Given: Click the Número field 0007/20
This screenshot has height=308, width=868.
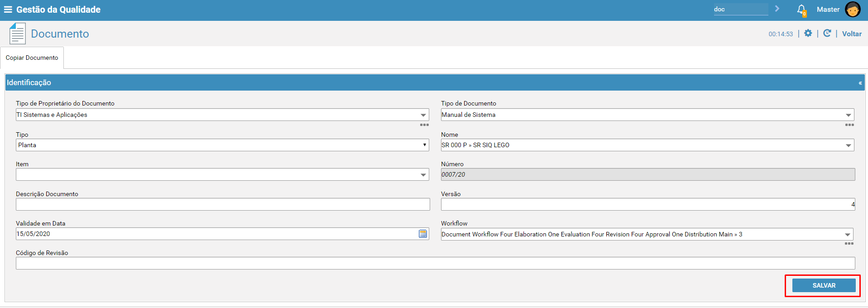Looking at the screenshot, I should click(648, 174).
